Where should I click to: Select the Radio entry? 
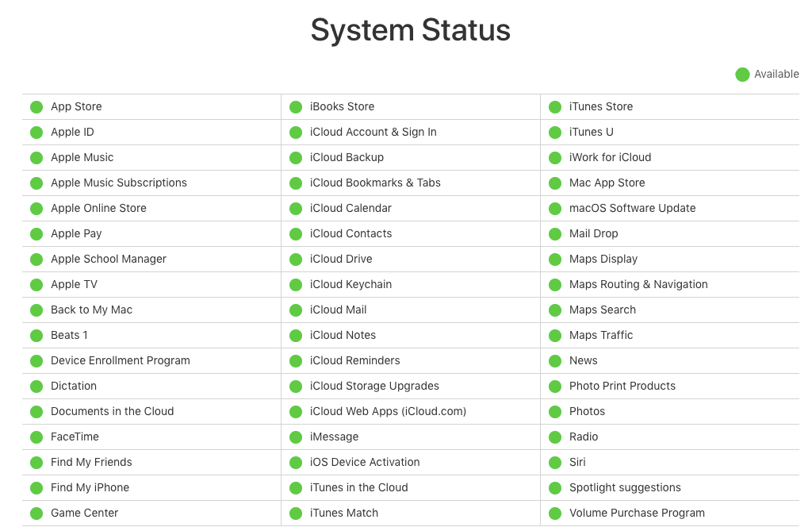click(584, 437)
